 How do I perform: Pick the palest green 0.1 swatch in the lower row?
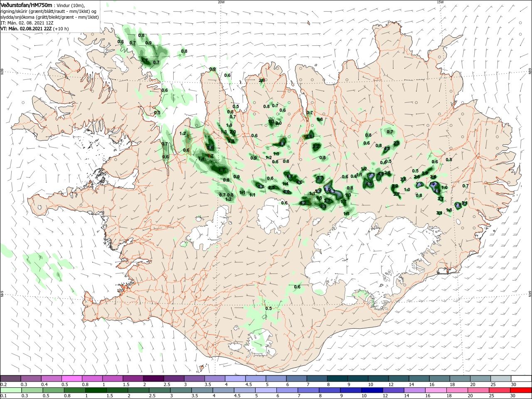[x=11, y=390]
